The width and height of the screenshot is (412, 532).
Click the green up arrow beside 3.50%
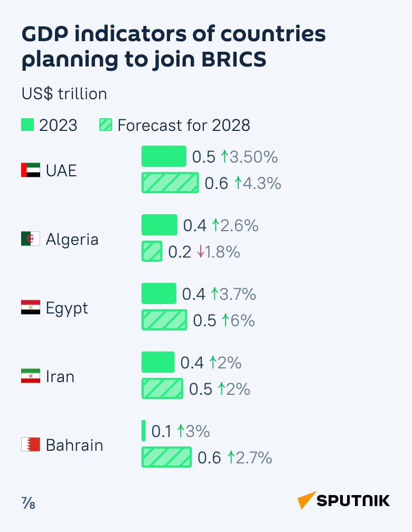tap(224, 157)
